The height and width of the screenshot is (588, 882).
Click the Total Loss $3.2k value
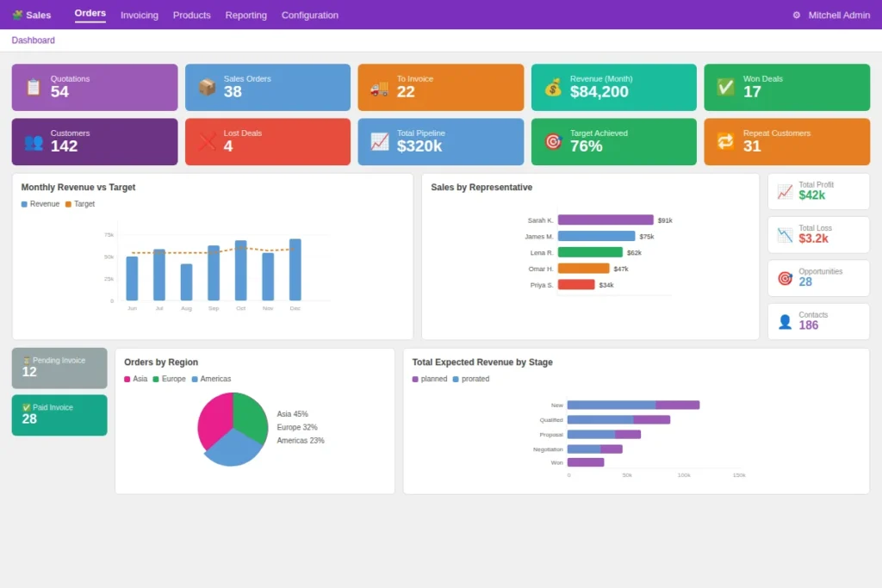tap(813, 238)
